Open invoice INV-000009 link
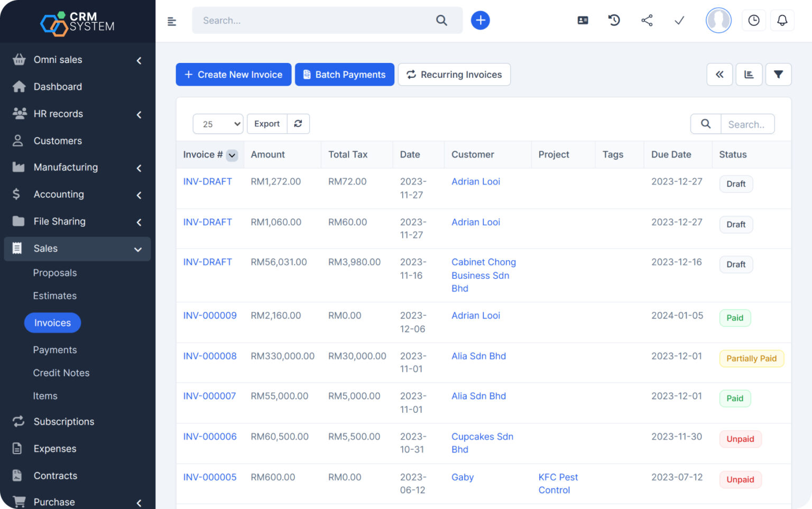The width and height of the screenshot is (812, 509). [x=210, y=316]
